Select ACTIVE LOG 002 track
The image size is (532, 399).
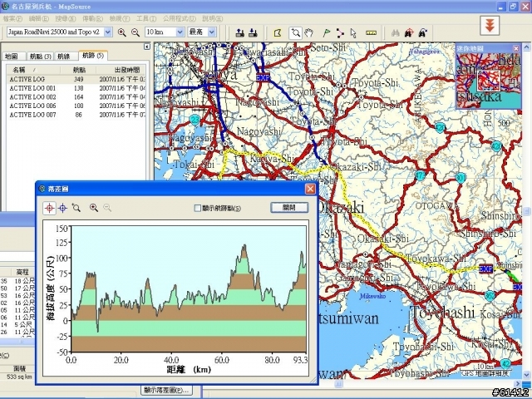click(x=76, y=97)
